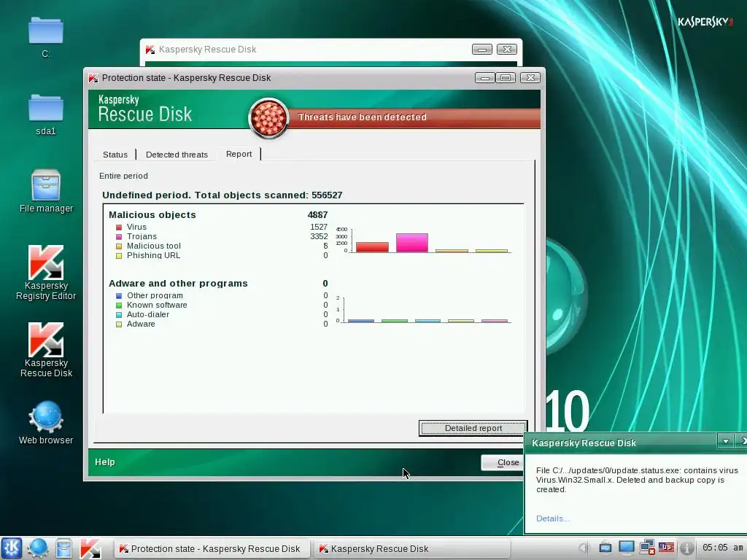Click the Entire period label
The image size is (747, 560).
pyautogui.click(x=123, y=176)
